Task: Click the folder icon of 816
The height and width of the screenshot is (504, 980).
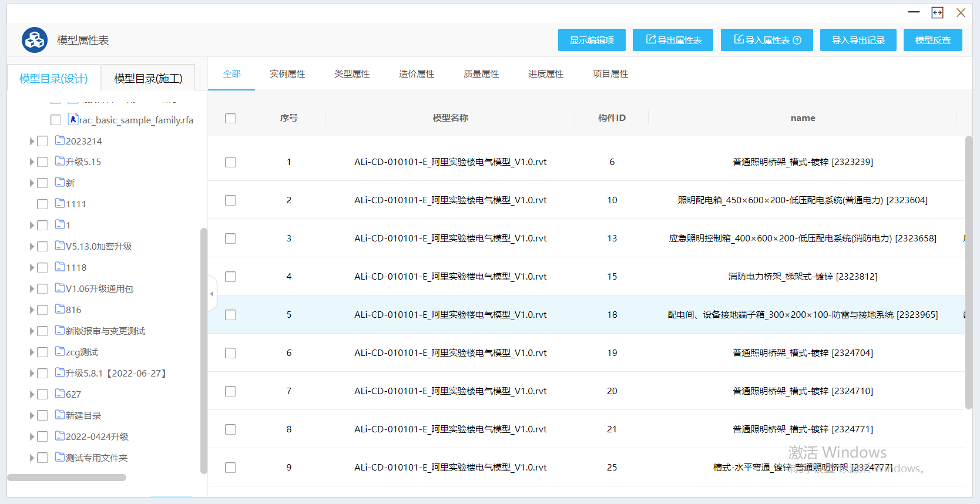Action: pyautogui.click(x=60, y=309)
